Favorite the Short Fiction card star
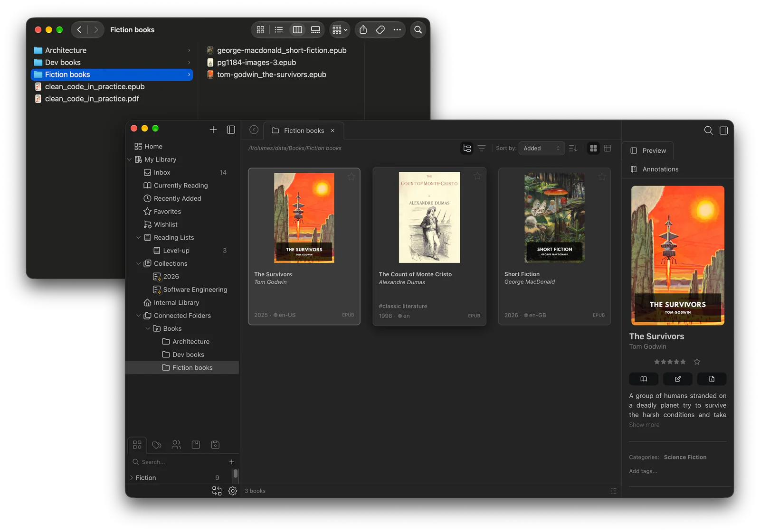This screenshot has height=532, width=760. point(602,177)
